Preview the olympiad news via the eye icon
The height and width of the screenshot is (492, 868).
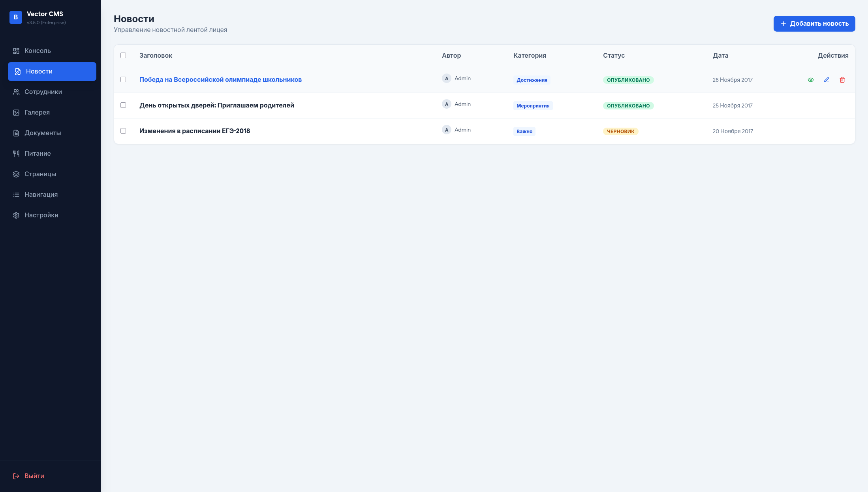point(810,80)
